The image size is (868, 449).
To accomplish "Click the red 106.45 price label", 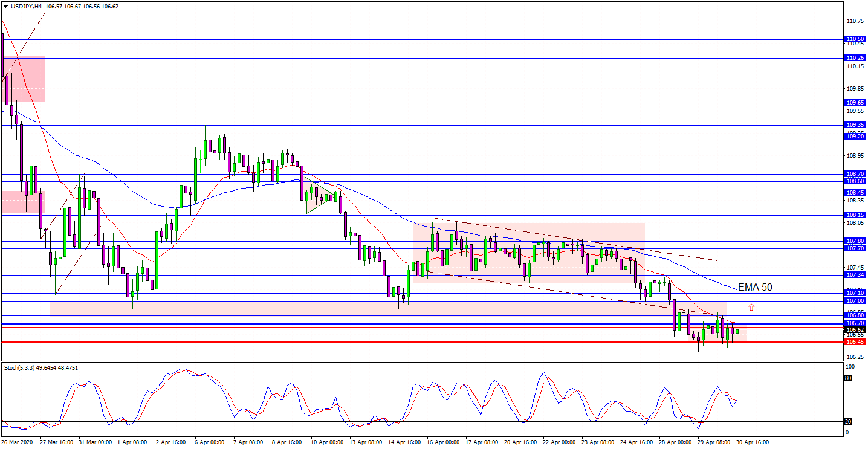I will (x=855, y=342).
